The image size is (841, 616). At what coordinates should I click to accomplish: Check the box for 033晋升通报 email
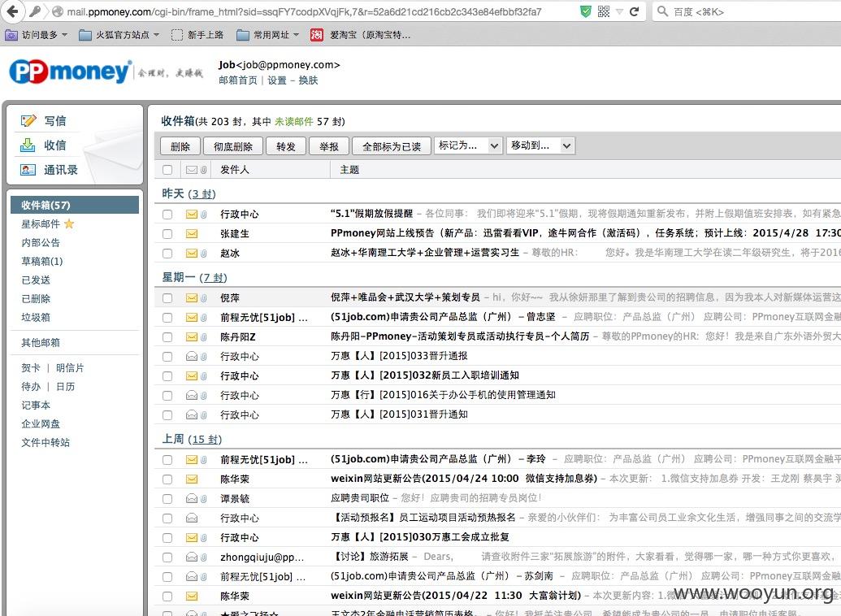pos(167,356)
